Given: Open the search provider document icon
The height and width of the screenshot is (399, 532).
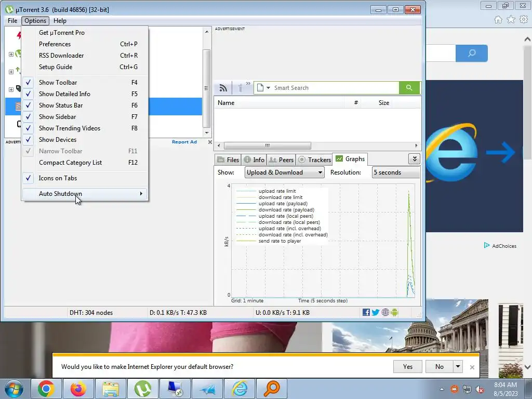Looking at the screenshot, I should [260, 88].
